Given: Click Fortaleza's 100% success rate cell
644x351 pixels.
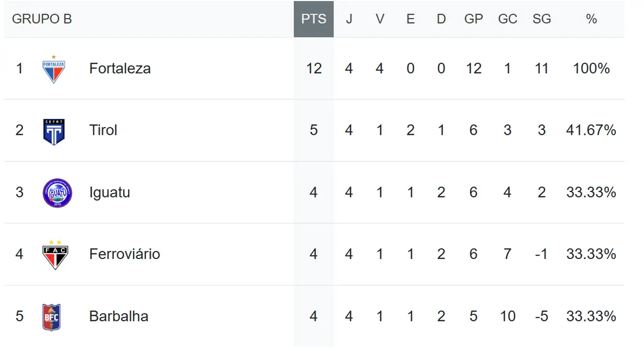Looking at the screenshot, I should (591, 68).
